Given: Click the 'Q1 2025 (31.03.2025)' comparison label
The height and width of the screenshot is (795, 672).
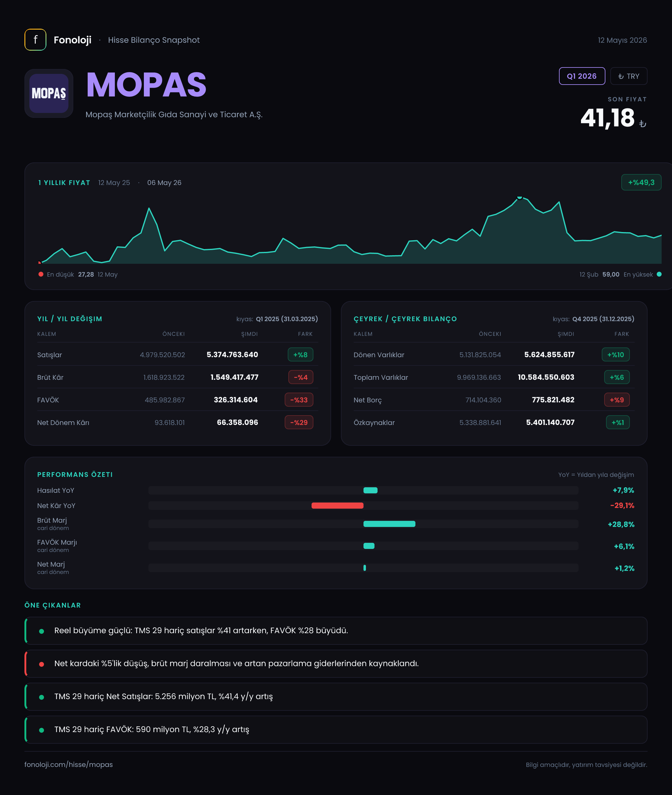Looking at the screenshot, I should tap(287, 319).
